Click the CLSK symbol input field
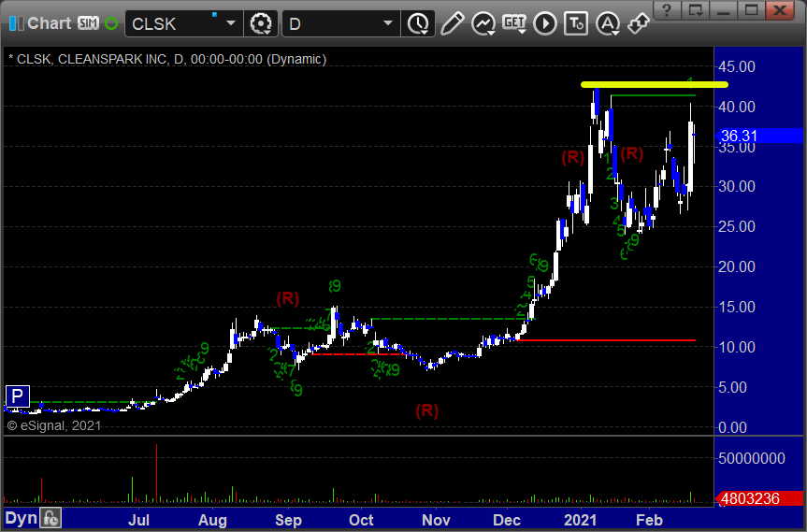 [173, 23]
